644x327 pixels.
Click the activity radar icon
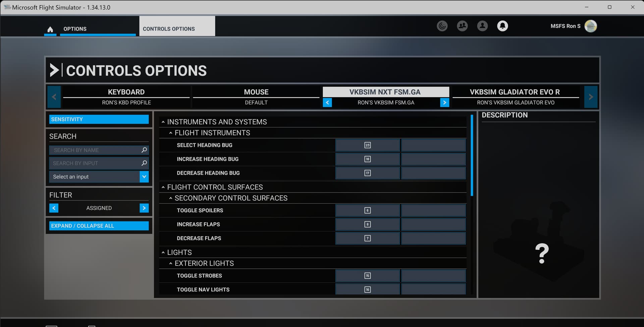click(x=442, y=26)
